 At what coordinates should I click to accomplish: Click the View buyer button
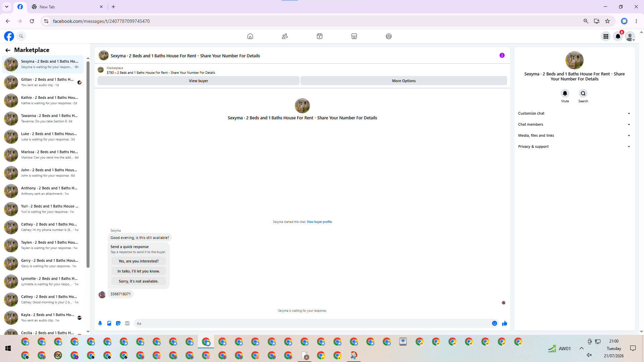coord(199,81)
